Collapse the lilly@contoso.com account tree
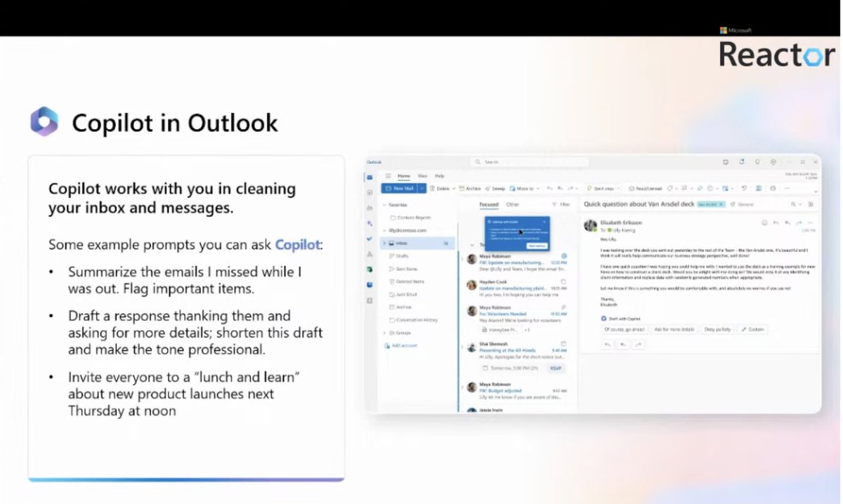 (x=384, y=230)
